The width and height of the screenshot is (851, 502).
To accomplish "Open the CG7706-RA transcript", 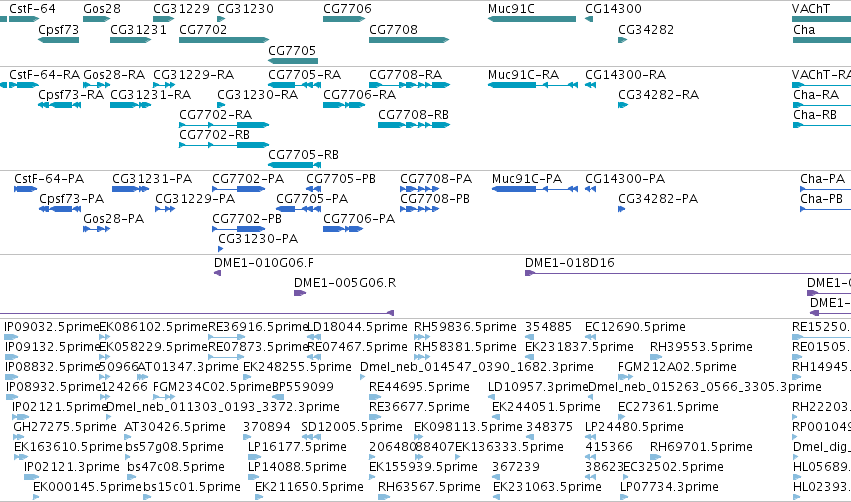I will (x=344, y=105).
